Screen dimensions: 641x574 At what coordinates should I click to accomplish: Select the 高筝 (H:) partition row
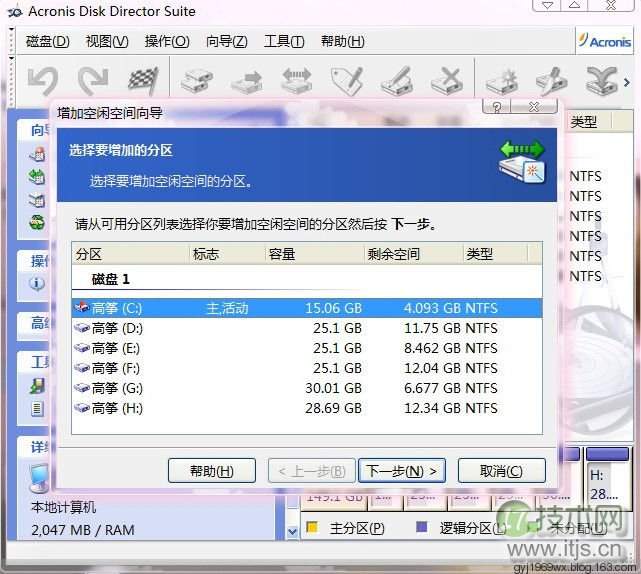pos(307,408)
